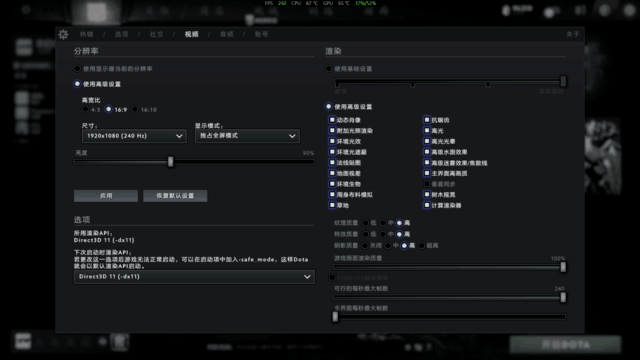The width and height of the screenshot is (640, 360).
Task: Choose the 16:10 aspect ratio
Action: click(135, 109)
